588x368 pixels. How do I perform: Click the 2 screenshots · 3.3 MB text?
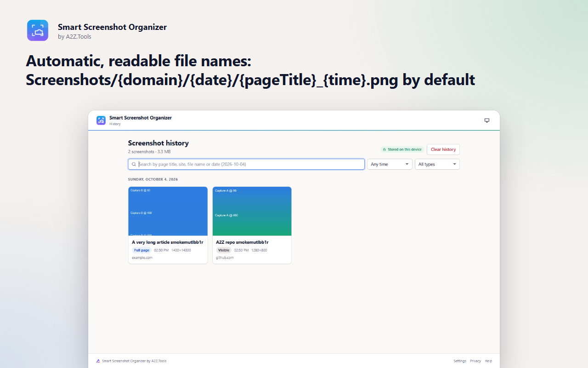(x=149, y=152)
